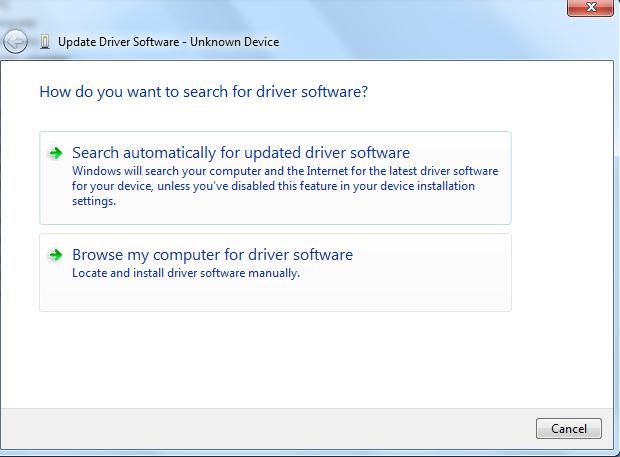Click green arrow beside Browse my computer
Viewport: 620px width, 457px height.
pyautogui.click(x=56, y=255)
